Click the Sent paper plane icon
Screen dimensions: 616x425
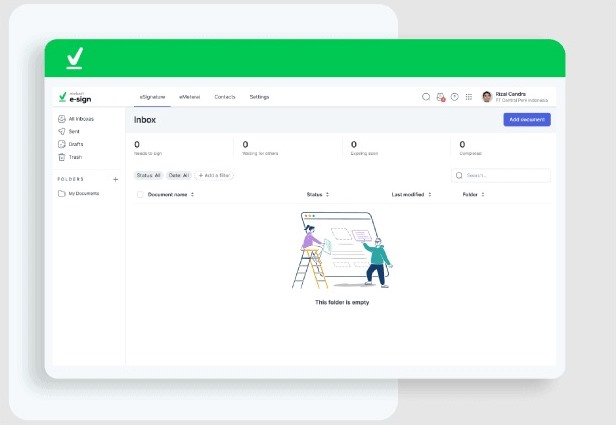[x=62, y=131]
